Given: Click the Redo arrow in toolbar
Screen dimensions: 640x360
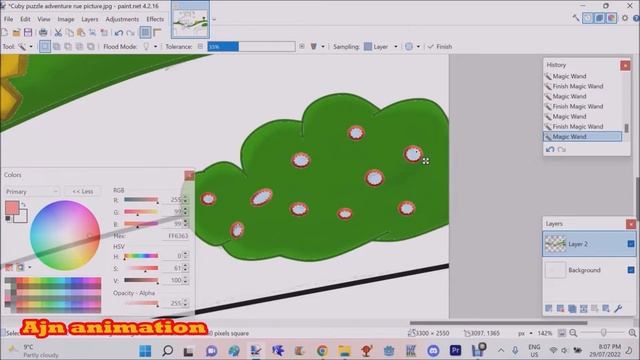Looking at the screenshot, I should [x=131, y=32].
